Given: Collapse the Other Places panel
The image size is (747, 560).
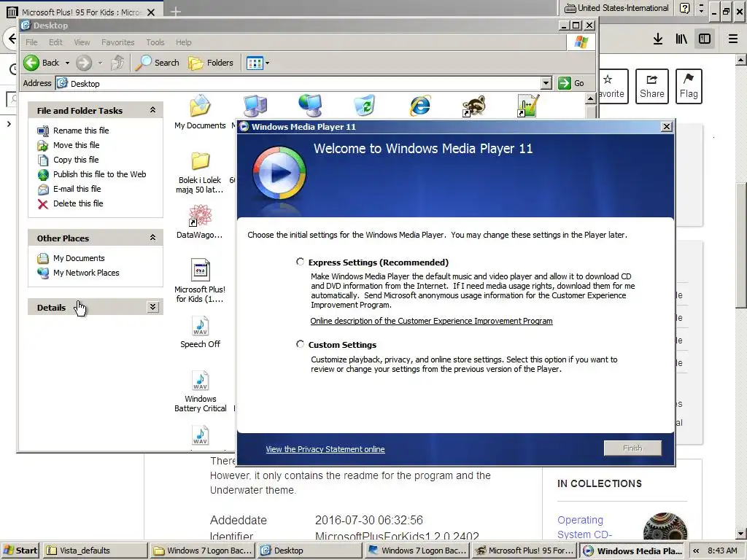Looking at the screenshot, I should (152, 237).
